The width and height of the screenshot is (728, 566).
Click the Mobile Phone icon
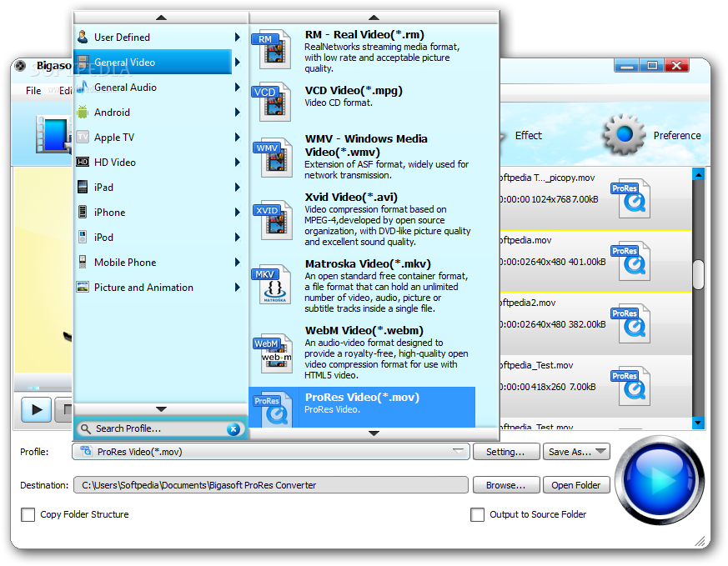[x=83, y=262]
